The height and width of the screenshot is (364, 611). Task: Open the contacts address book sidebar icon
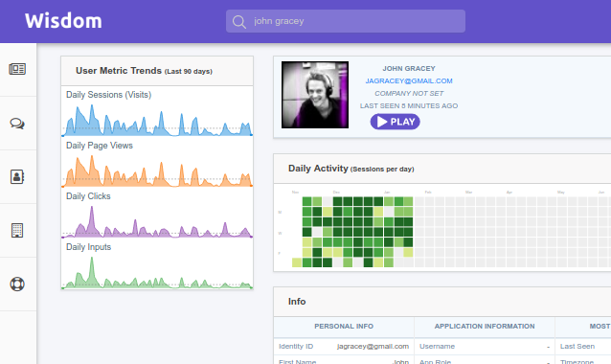point(17,176)
